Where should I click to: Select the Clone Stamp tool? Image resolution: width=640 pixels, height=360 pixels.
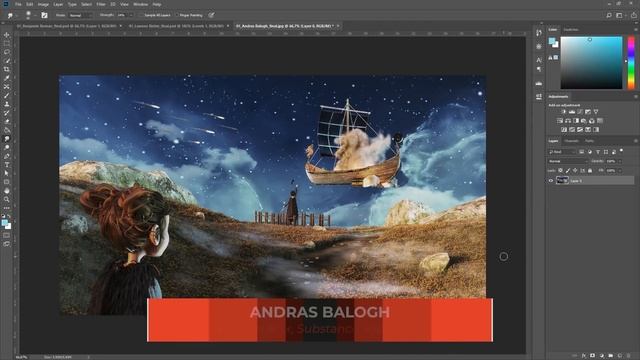coord(7,104)
